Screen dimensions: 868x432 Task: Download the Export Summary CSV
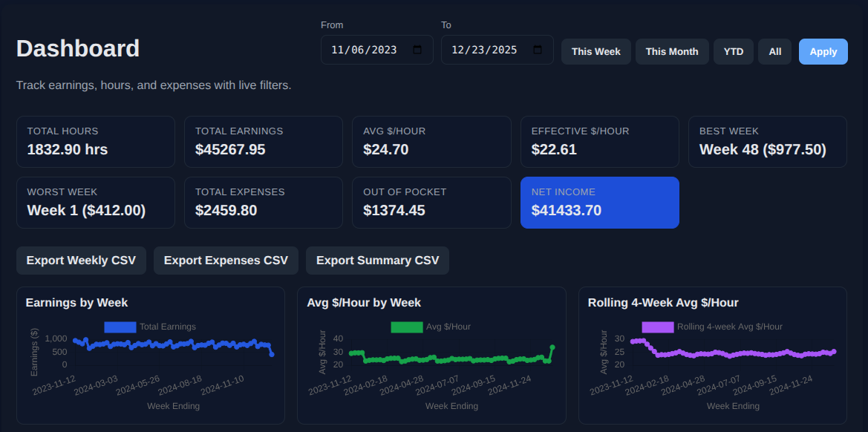(377, 261)
